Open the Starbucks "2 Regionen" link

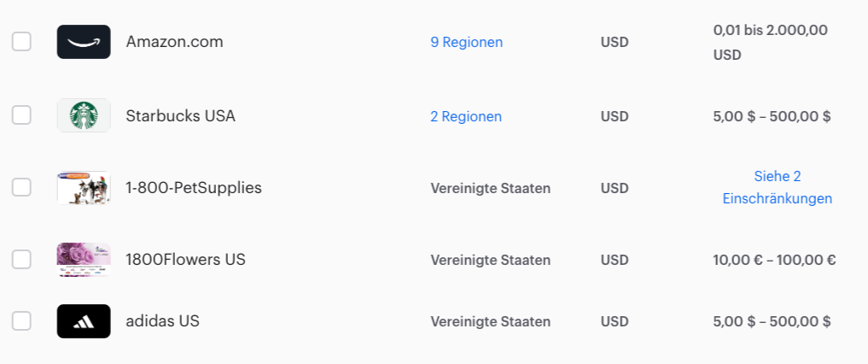pyautogui.click(x=466, y=116)
